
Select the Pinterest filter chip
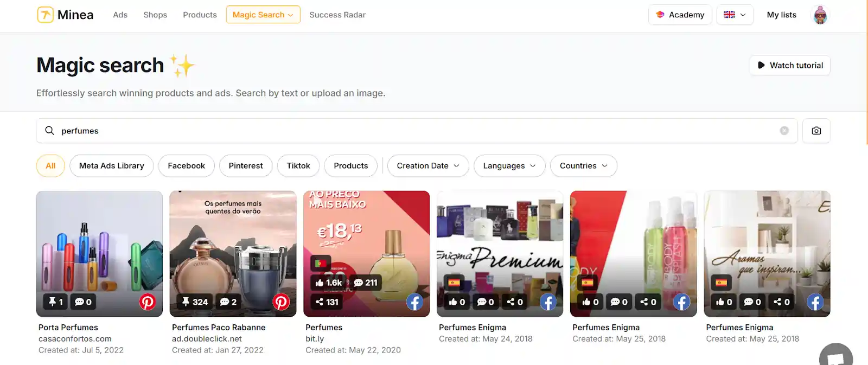(x=246, y=166)
